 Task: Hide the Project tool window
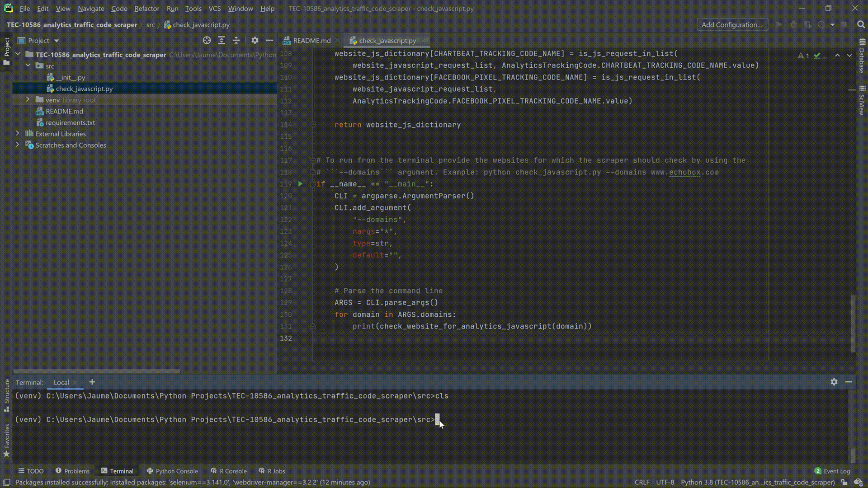point(269,40)
